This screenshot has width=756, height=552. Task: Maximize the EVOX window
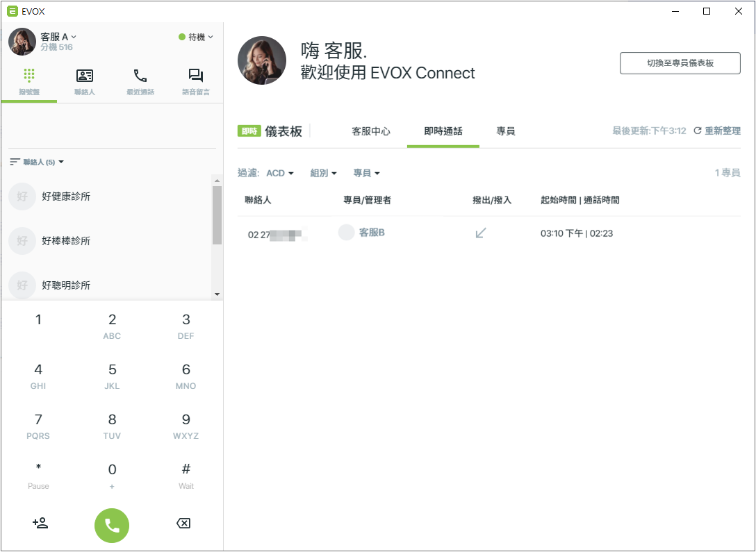coord(707,11)
